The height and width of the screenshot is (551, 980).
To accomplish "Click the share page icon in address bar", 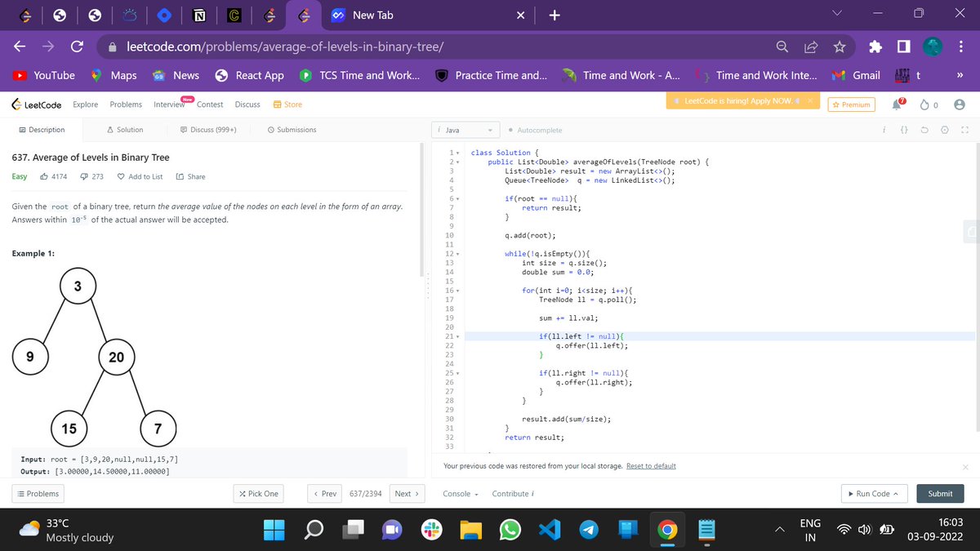I will coord(810,47).
